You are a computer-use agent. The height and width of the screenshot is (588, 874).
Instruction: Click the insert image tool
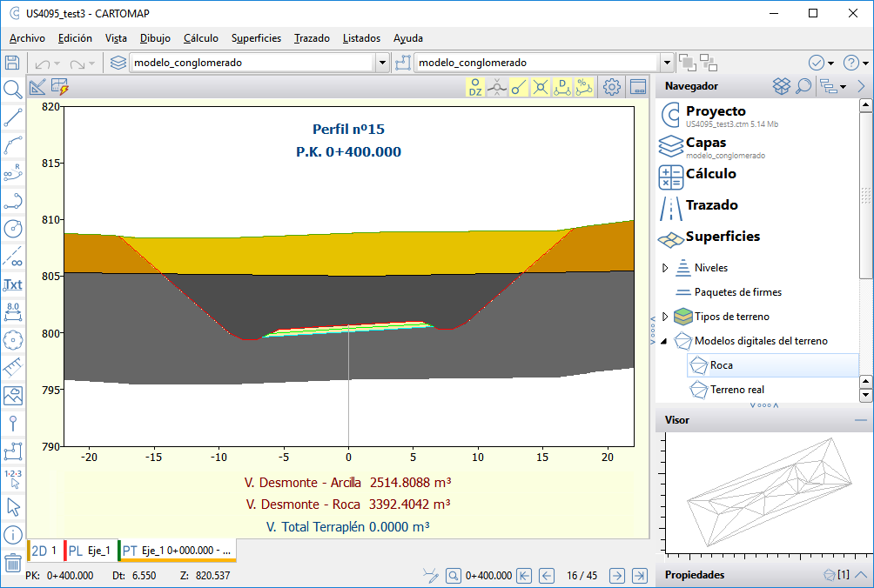(12, 396)
